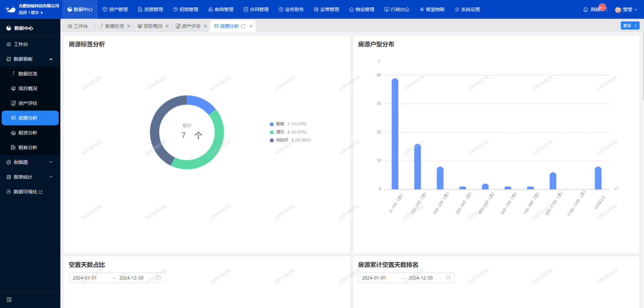This screenshot has width=644, height=308.
Task: Select 资源分析 in the sidebar
Action: click(30, 118)
